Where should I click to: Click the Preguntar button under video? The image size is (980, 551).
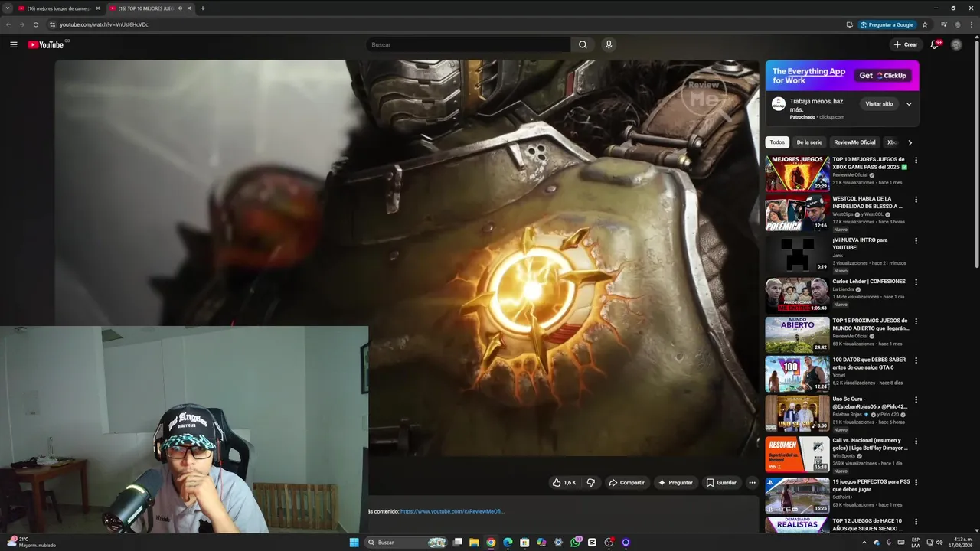[675, 483]
